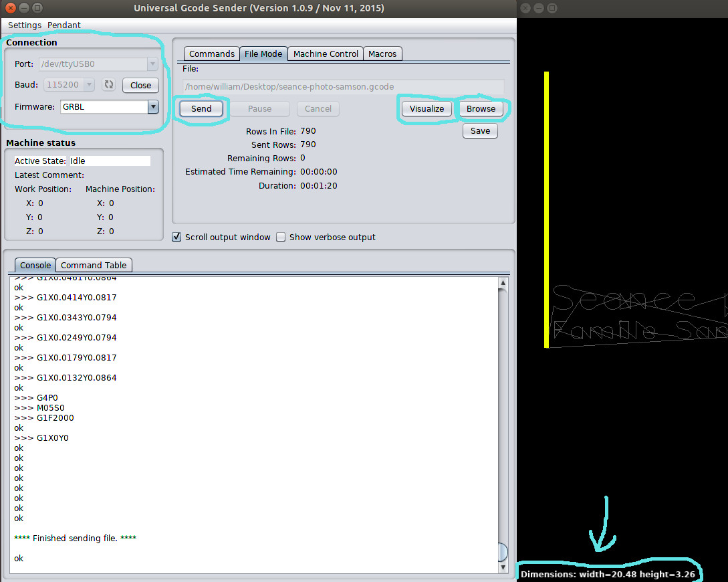This screenshot has height=582, width=728.
Task: Click Browse to choose a gcode file
Action: tap(481, 108)
